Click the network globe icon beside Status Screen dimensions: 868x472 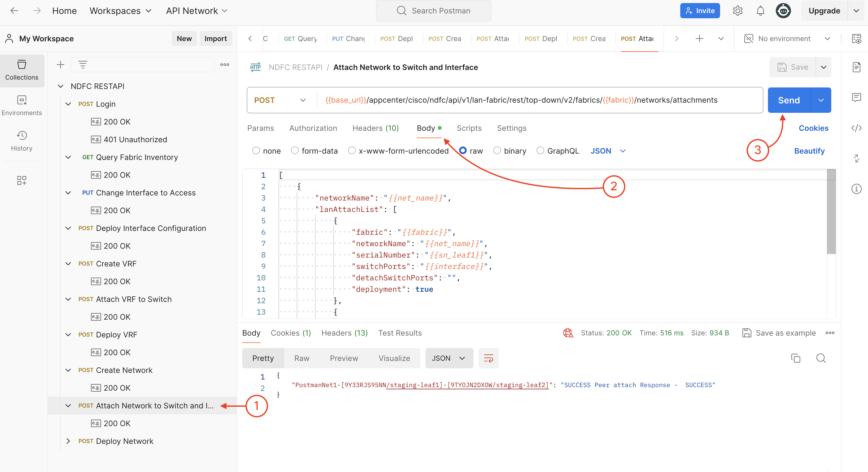point(568,333)
